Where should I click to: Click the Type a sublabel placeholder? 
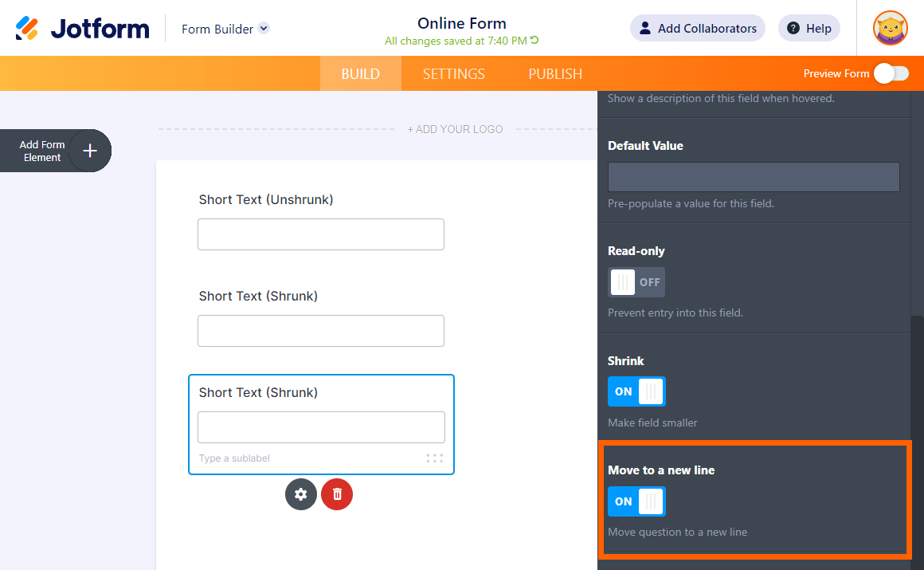234,458
